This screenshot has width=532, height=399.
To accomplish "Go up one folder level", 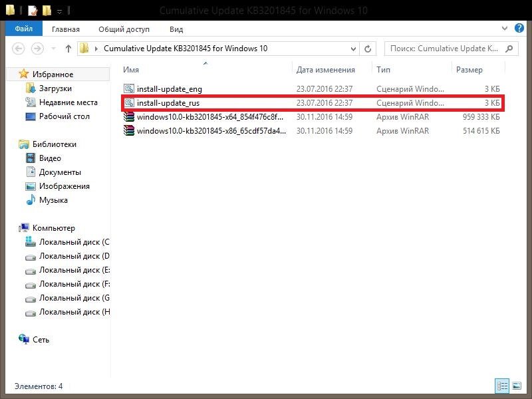I will 68,49.
